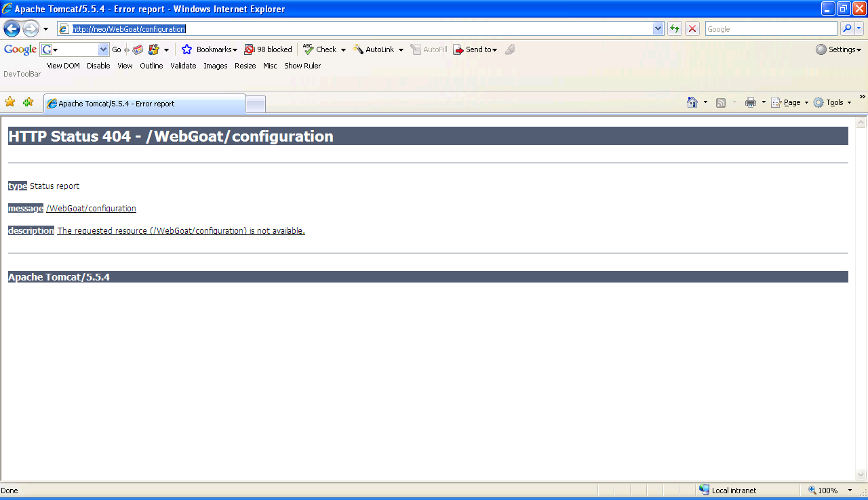Refresh the page with the green arrows
This screenshot has height=500, width=868.
pos(675,28)
